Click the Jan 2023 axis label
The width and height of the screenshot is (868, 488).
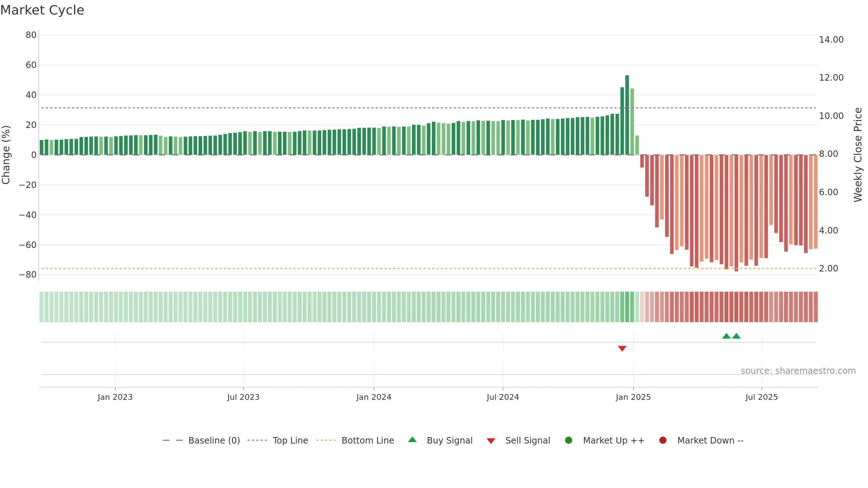115,397
